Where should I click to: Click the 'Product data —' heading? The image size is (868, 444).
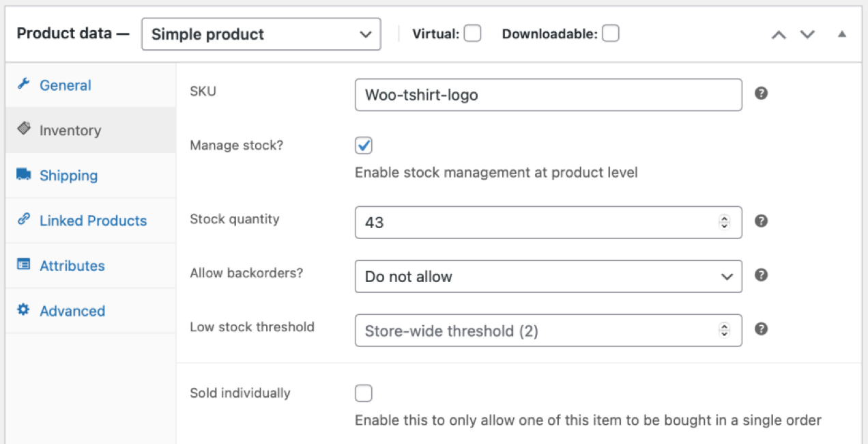click(x=73, y=33)
